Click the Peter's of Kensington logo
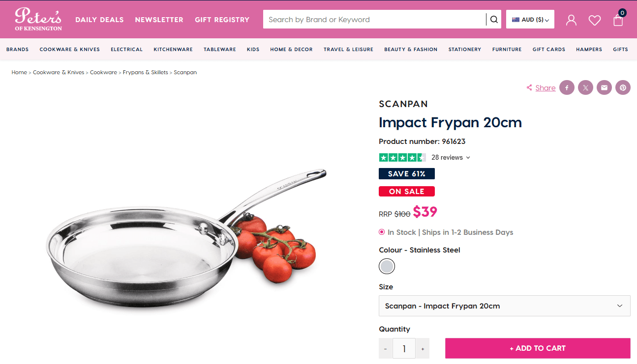637x364 pixels. (x=38, y=19)
